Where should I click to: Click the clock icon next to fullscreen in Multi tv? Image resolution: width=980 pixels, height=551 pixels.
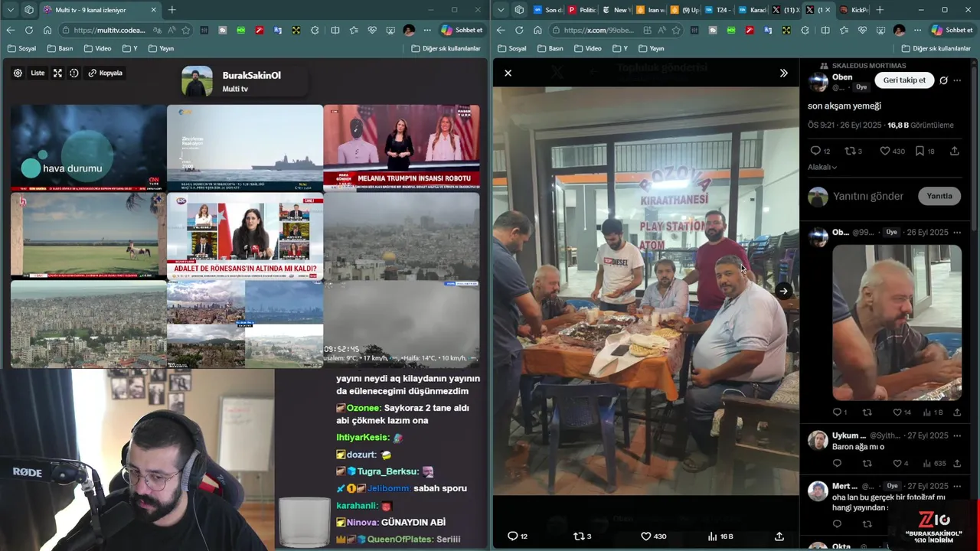[74, 73]
